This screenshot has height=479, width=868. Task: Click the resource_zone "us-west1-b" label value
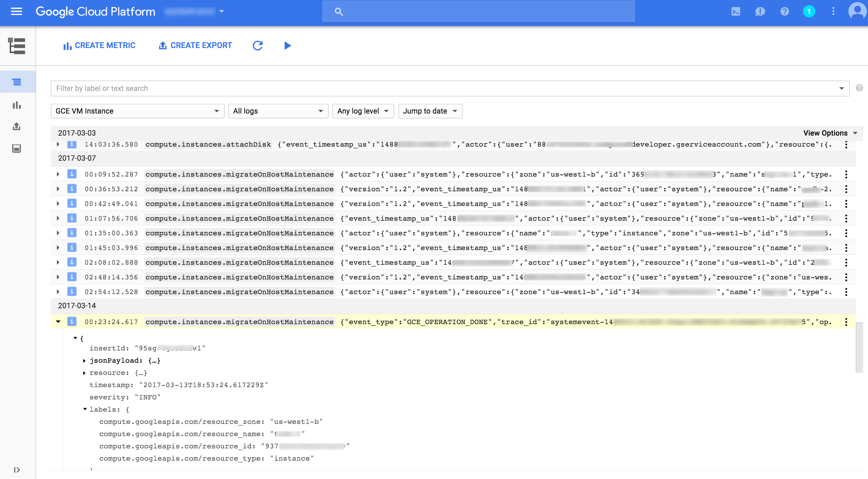[x=296, y=422]
